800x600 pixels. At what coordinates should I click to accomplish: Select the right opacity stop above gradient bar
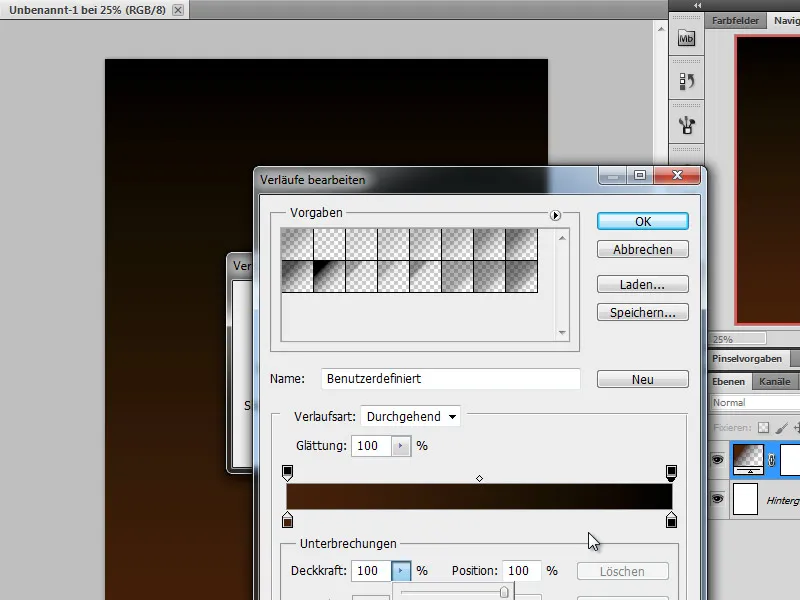point(671,472)
